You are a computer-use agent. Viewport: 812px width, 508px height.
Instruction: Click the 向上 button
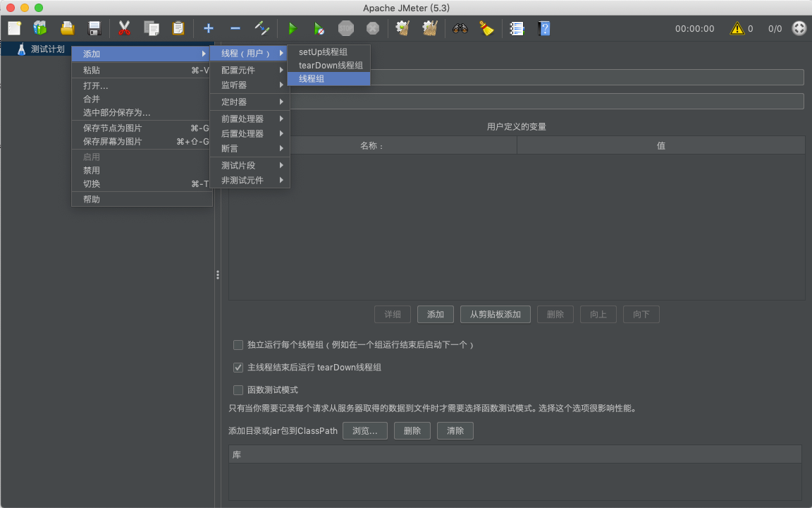coord(598,315)
